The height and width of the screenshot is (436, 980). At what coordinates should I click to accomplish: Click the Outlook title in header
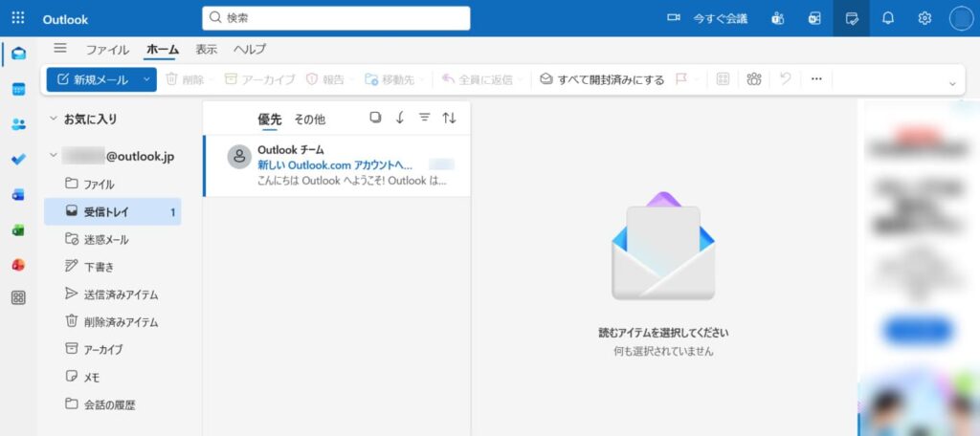[x=65, y=19]
